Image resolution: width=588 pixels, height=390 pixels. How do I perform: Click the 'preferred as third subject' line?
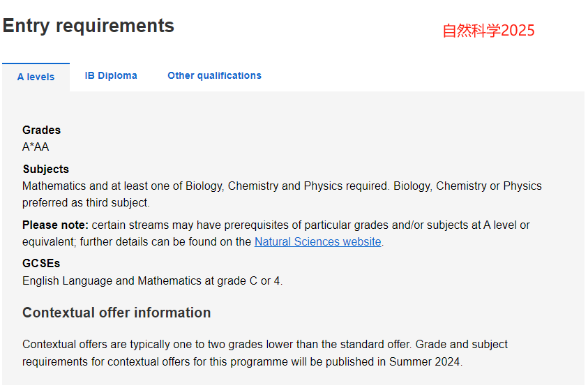click(86, 203)
